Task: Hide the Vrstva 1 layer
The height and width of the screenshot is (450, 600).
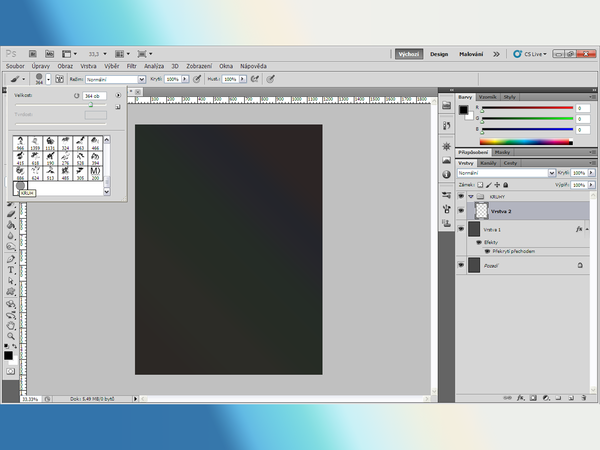Action: (x=461, y=229)
